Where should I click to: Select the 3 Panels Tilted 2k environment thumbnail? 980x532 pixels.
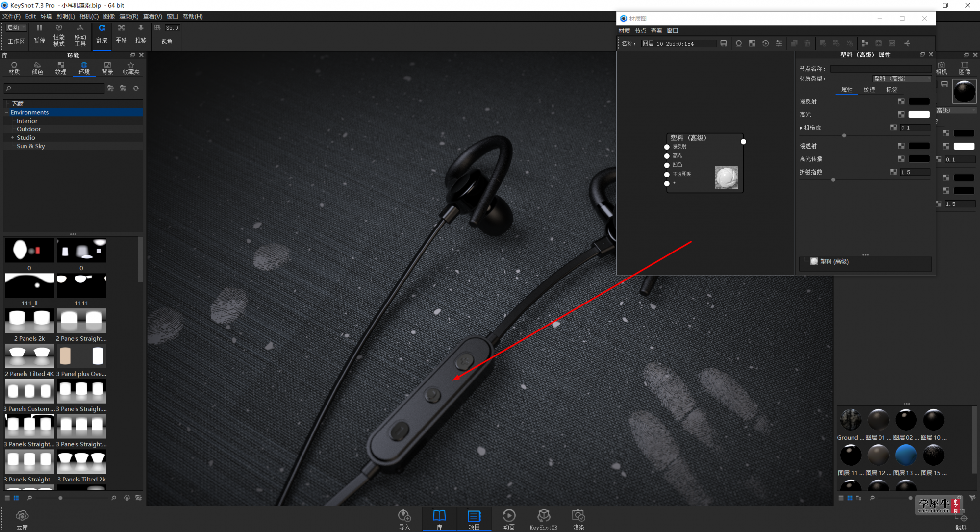click(x=81, y=462)
